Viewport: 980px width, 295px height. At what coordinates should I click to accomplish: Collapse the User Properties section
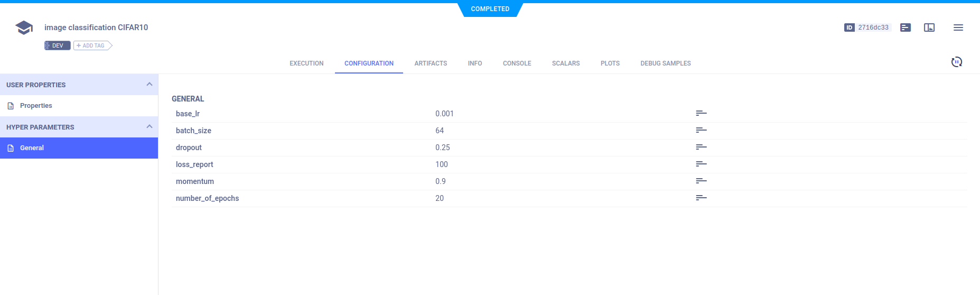point(149,85)
